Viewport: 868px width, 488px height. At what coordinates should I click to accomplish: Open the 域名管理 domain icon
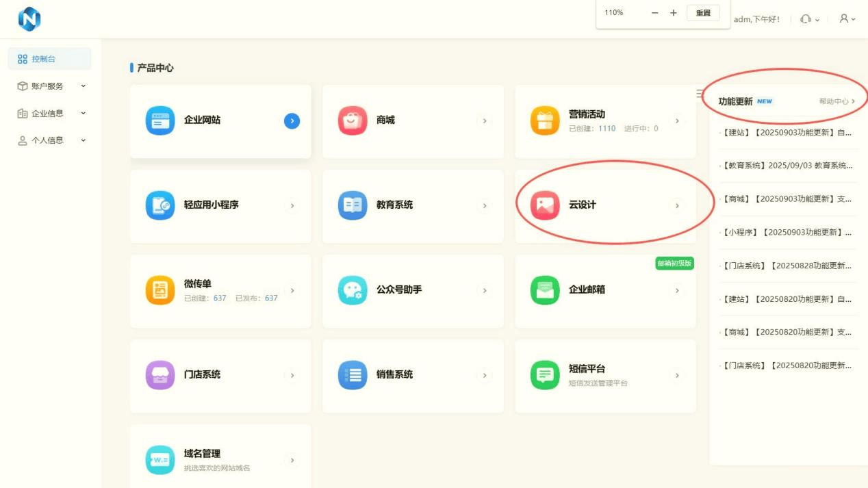pyautogui.click(x=160, y=460)
